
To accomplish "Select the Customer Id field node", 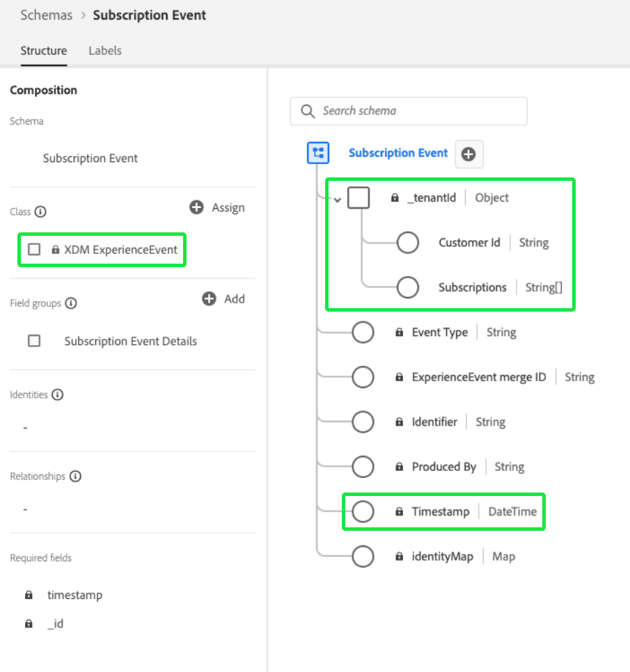I will pyautogui.click(x=407, y=243).
